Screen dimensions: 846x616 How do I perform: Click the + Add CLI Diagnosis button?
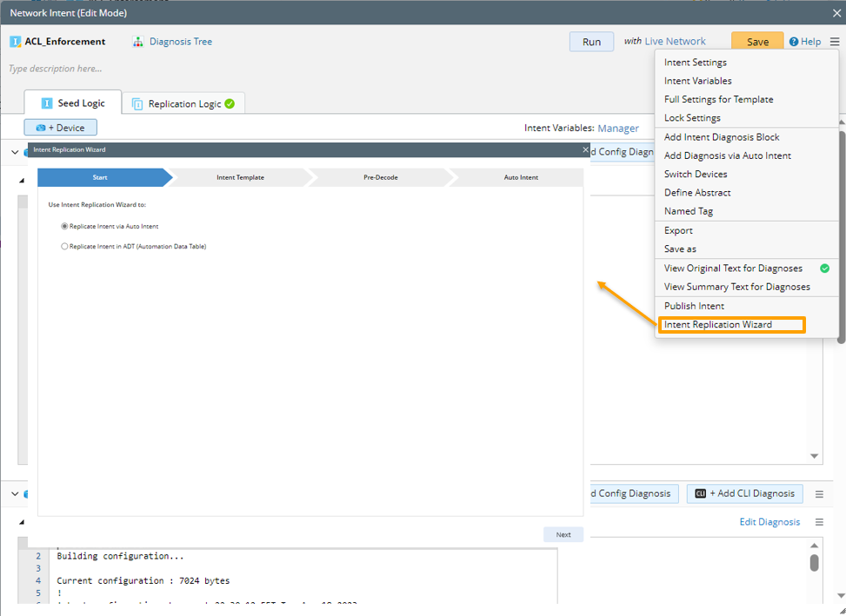point(744,493)
